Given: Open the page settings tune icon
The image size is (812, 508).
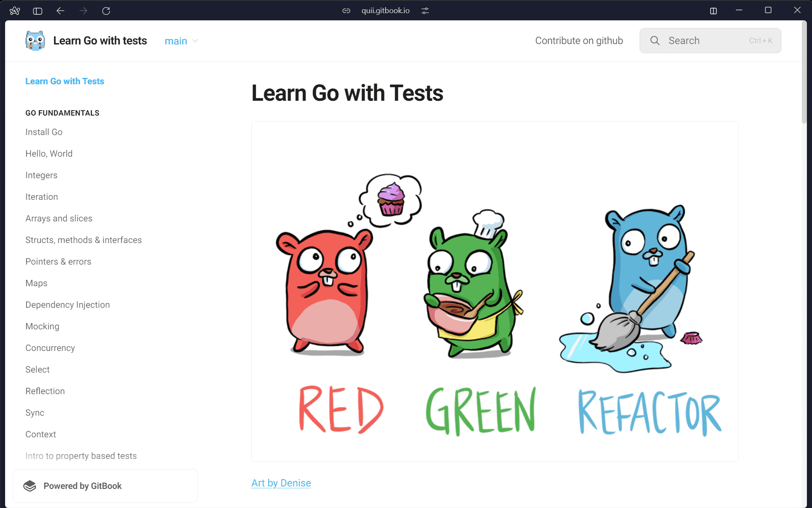Looking at the screenshot, I should pyautogui.click(x=425, y=11).
